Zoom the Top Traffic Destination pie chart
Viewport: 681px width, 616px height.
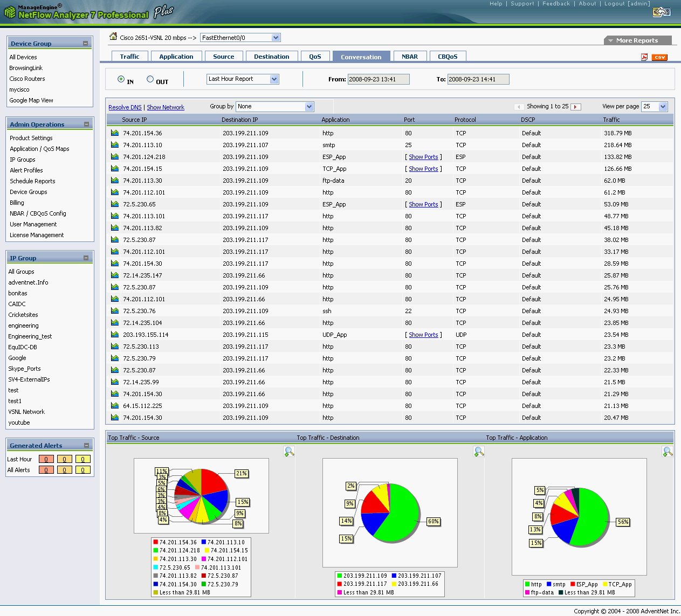[478, 452]
